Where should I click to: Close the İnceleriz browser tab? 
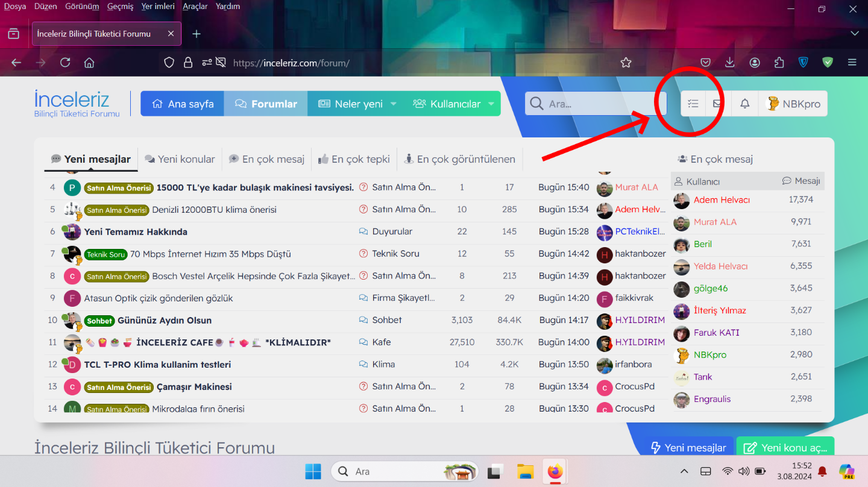pos(171,34)
